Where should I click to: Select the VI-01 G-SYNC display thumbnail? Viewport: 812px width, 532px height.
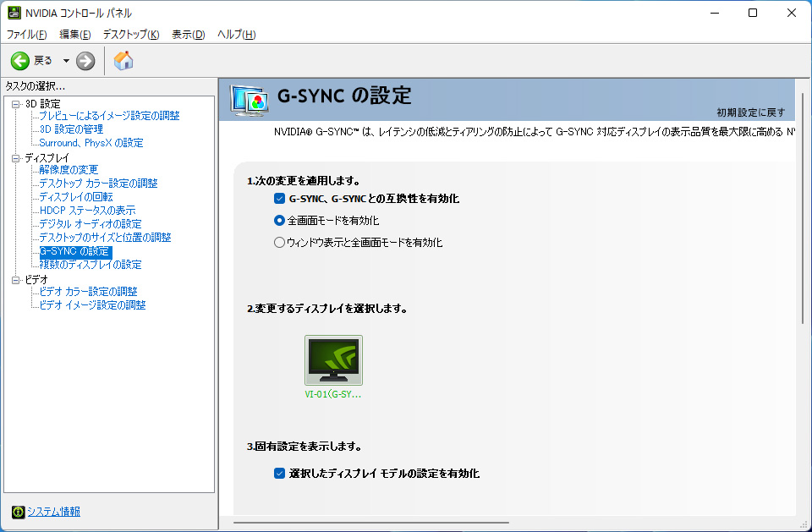click(333, 360)
